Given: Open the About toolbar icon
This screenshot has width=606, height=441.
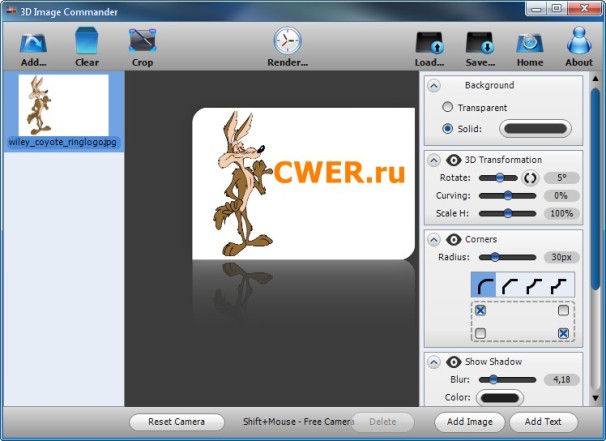Looking at the screenshot, I should click(579, 42).
